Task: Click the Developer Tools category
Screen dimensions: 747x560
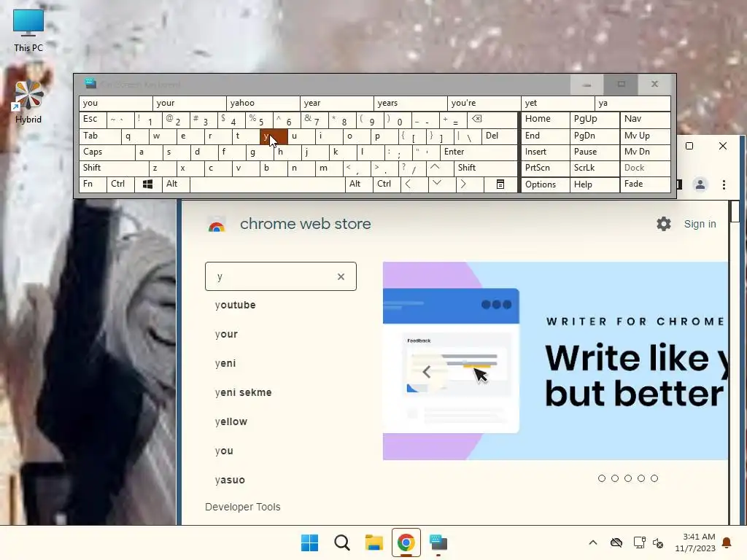Action: point(242,507)
